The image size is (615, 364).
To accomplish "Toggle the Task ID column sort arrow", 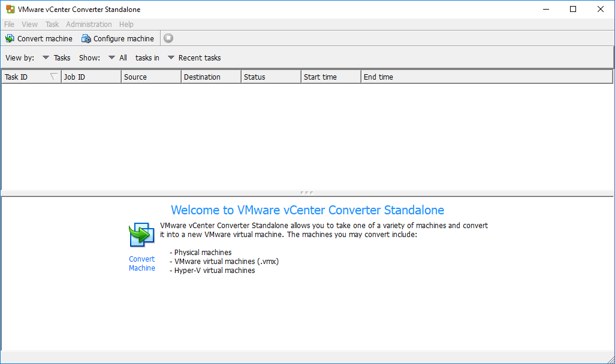I will (54, 77).
